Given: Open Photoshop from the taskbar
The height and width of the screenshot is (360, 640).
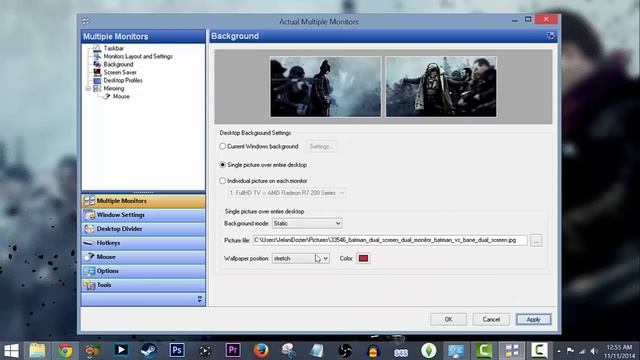Looking at the screenshot, I should point(177,350).
